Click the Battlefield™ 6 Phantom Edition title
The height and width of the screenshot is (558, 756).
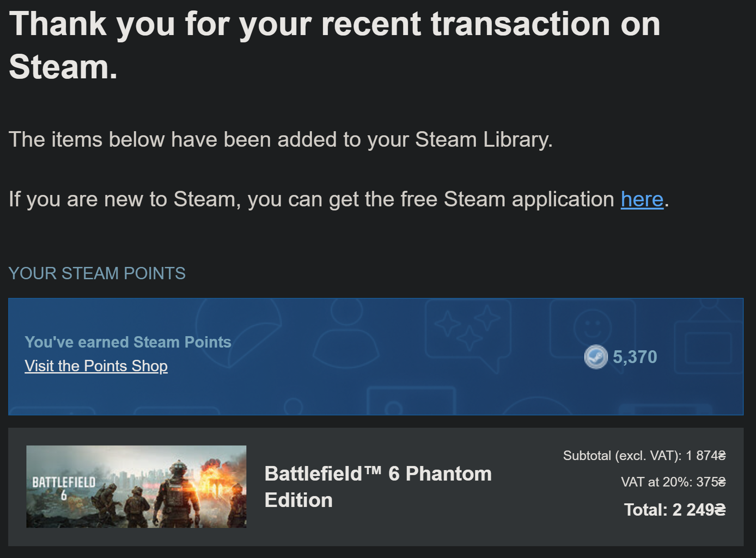click(378, 486)
